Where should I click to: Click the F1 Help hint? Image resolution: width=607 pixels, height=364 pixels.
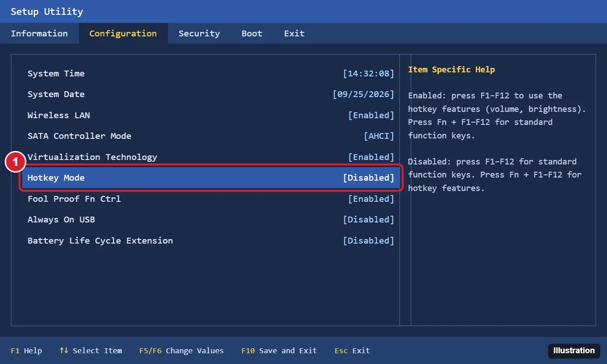(26, 351)
